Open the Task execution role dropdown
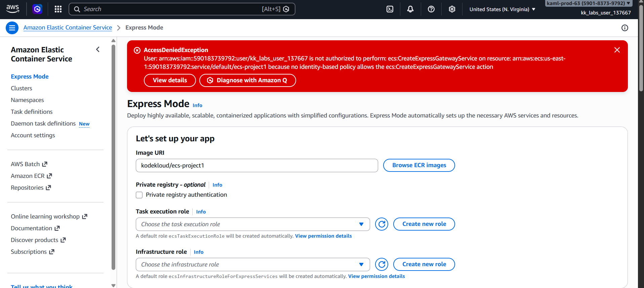 point(253,224)
